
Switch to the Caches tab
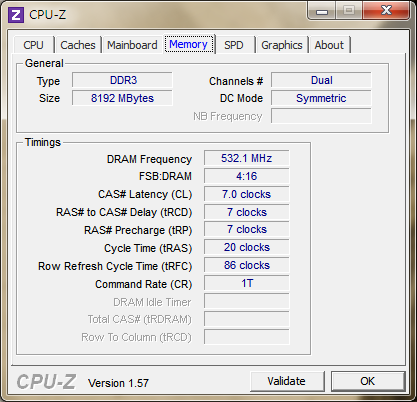[78, 45]
